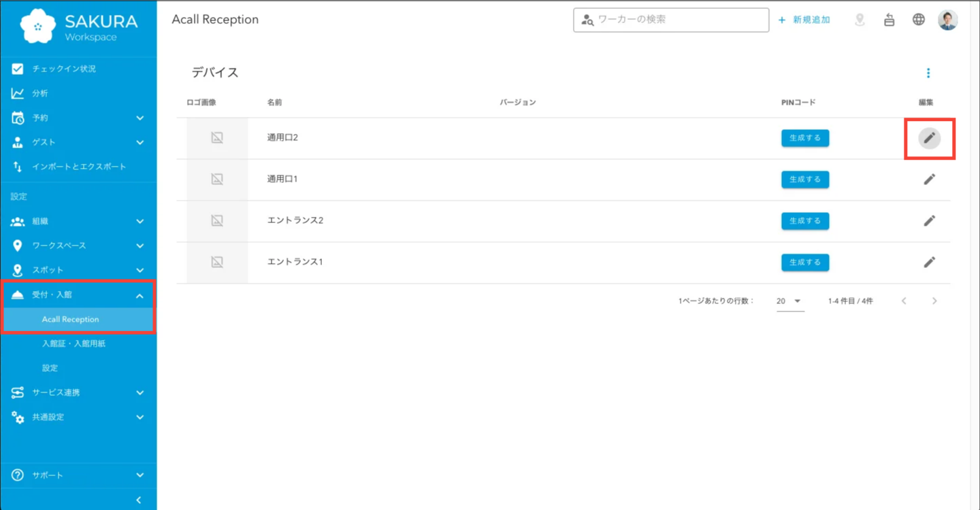Click the reception desk header icon
Image resolution: width=980 pixels, height=510 pixels.
[889, 20]
